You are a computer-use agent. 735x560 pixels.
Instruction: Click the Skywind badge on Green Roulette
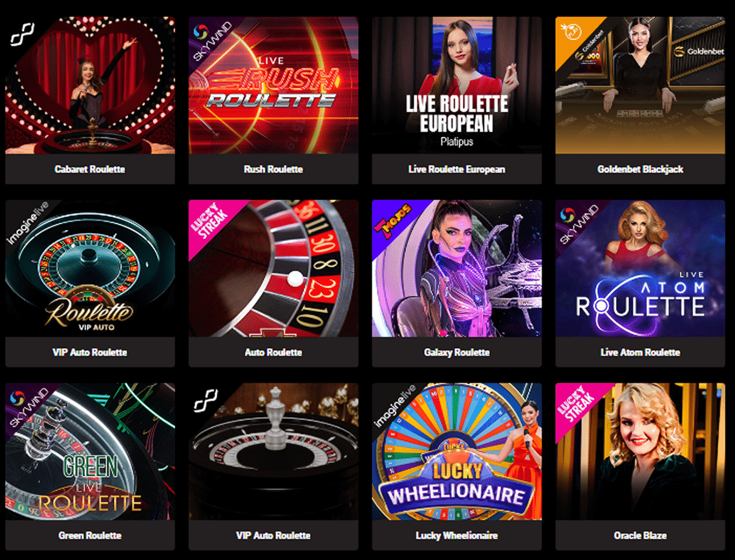[27, 405]
